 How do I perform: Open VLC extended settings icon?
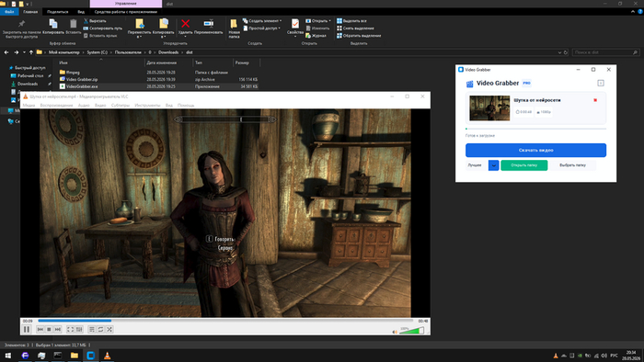(79, 329)
